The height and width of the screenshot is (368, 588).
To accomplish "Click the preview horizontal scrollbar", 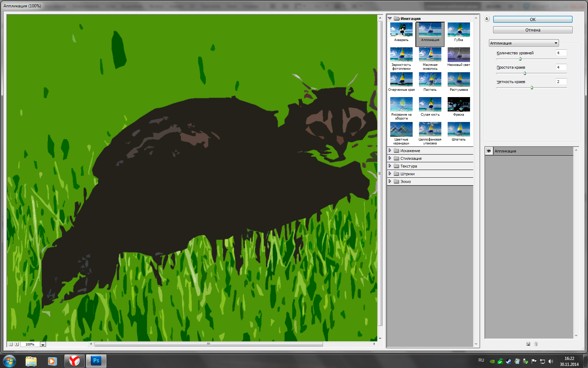I will (209, 344).
